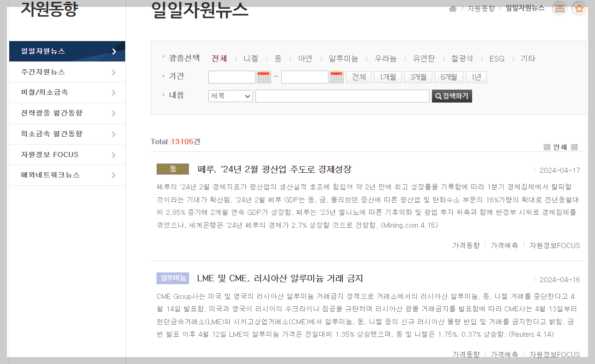Click the 1년 period button
Image resolution: width=595 pixels, height=364 pixels.
coord(476,77)
